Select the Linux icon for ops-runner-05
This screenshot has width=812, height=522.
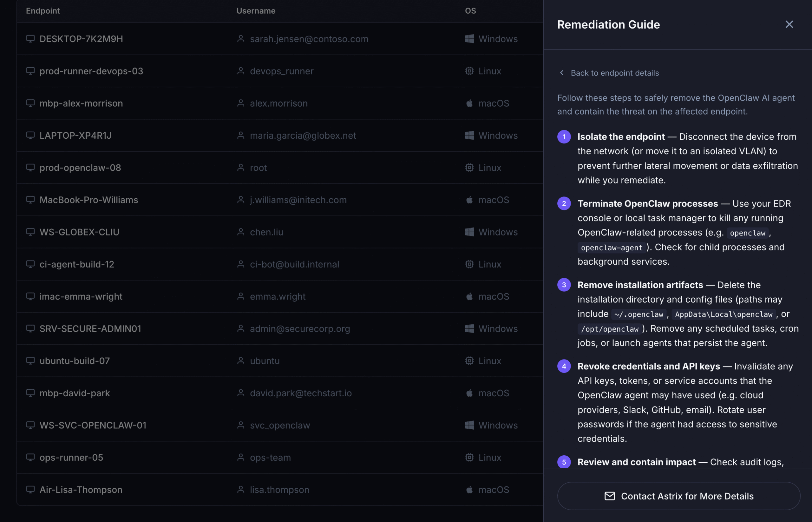pyautogui.click(x=469, y=457)
